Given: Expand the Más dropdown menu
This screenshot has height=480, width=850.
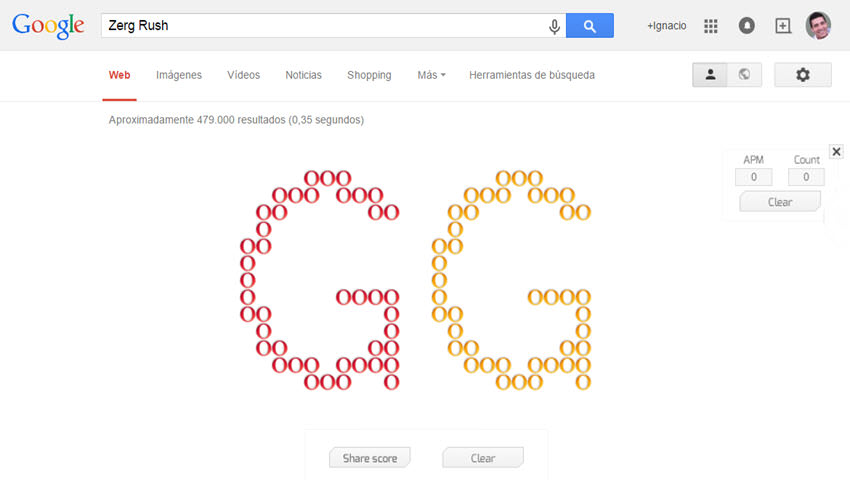Looking at the screenshot, I should 432,75.
